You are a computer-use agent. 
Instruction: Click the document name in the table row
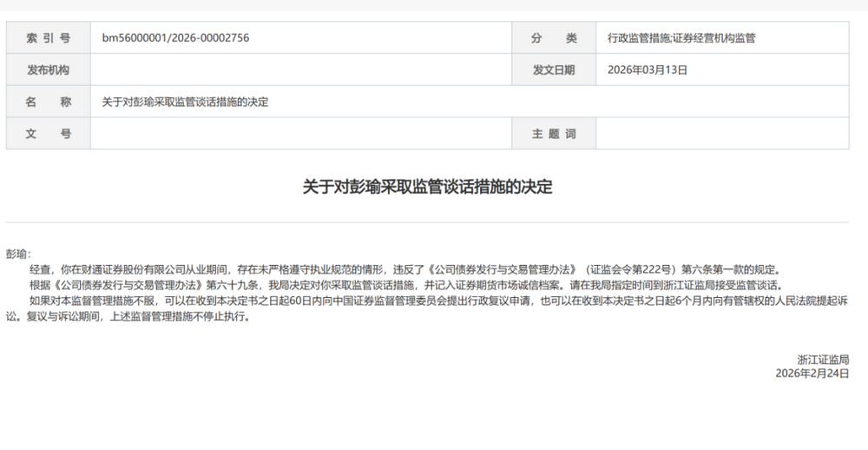coord(185,102)
